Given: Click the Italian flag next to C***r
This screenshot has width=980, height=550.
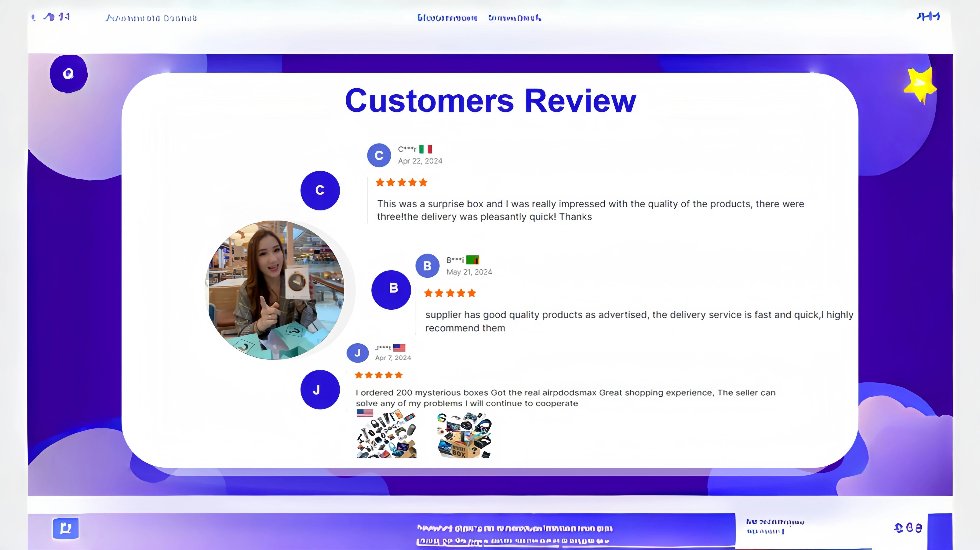Looking at the screenshot, I should (x=426, y=149).
